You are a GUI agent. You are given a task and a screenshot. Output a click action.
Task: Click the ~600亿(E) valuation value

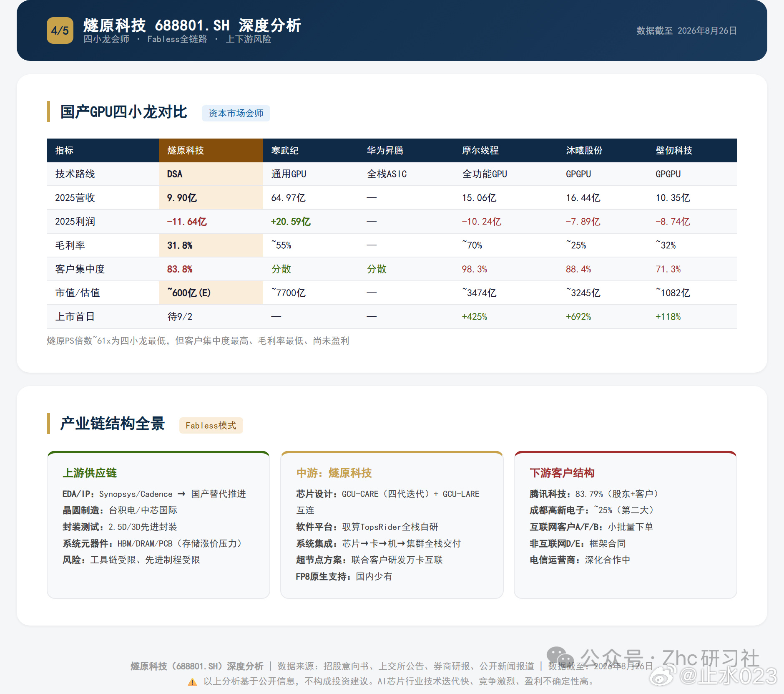[189, 293]
